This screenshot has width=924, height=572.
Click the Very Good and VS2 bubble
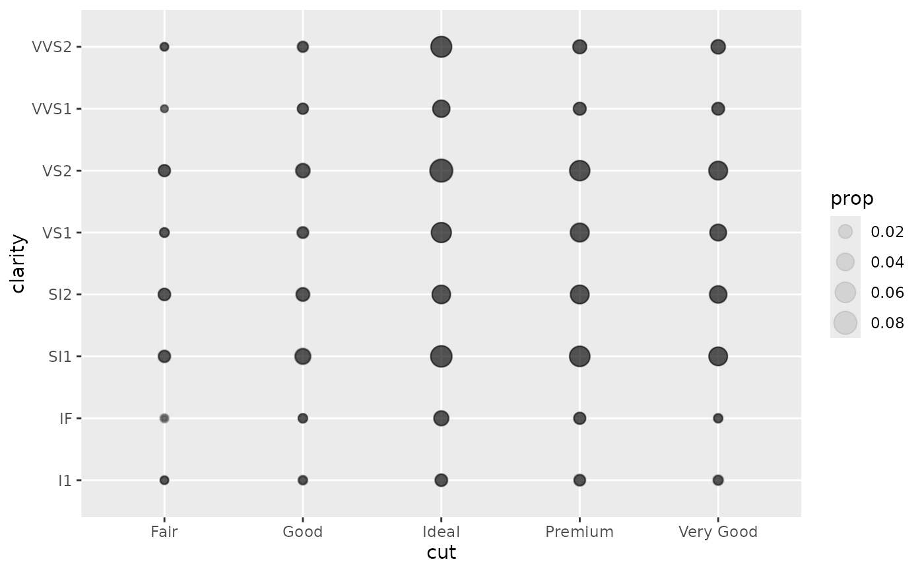[718, 170]
